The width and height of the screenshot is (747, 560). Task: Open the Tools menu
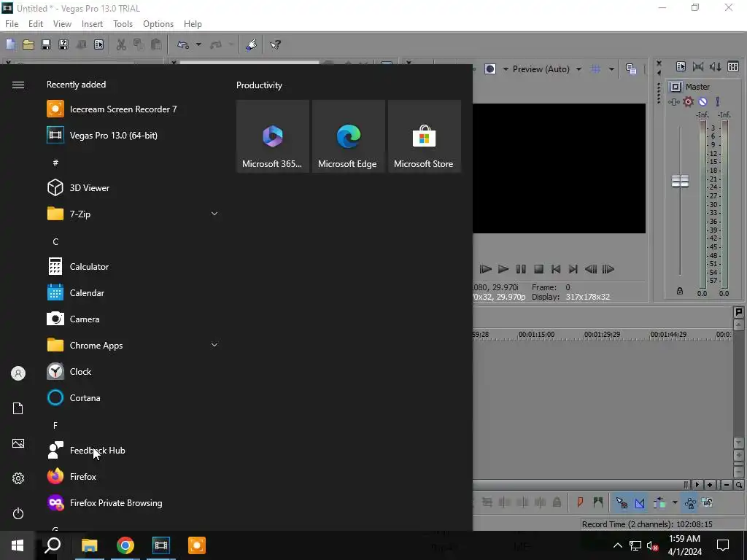point(123,24)
